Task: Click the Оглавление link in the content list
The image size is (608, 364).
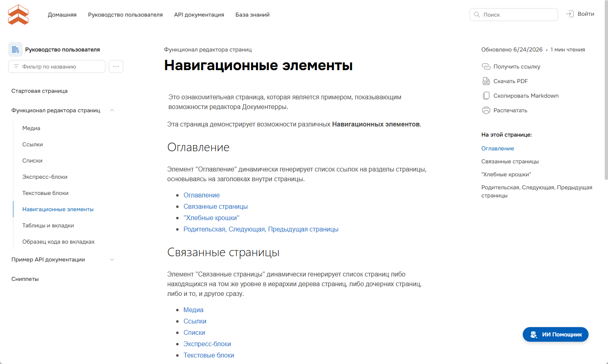Action: click(201, 195)
